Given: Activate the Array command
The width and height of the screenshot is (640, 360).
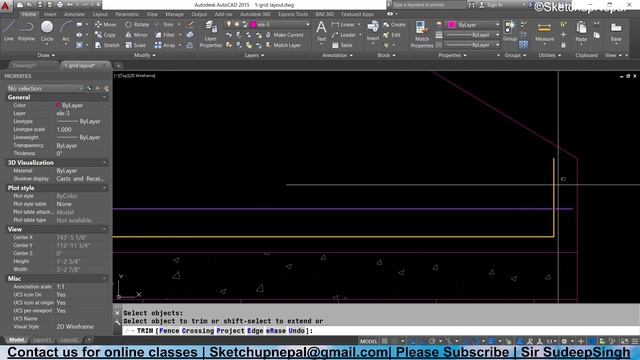Looking at the screenshot, I should 165,45.
